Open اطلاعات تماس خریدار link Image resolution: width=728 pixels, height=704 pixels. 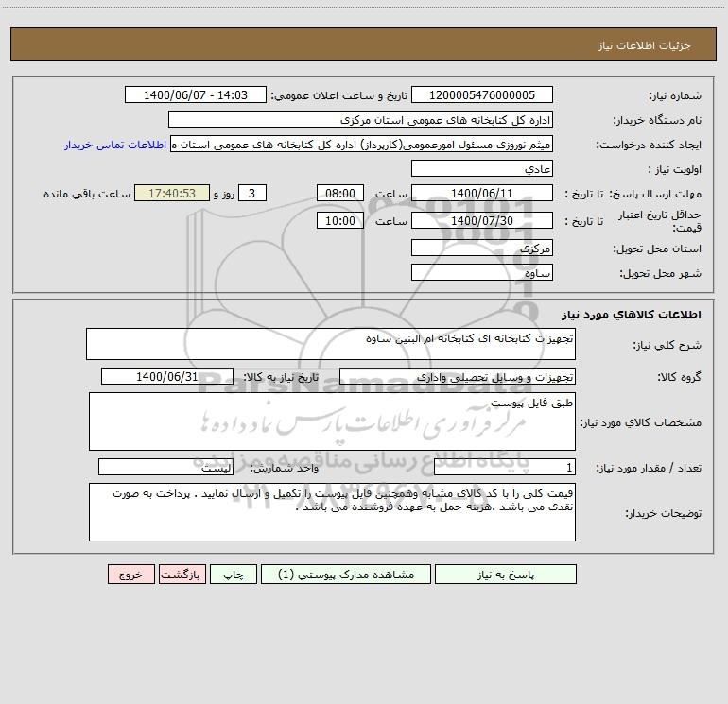(x=115, y=145)
